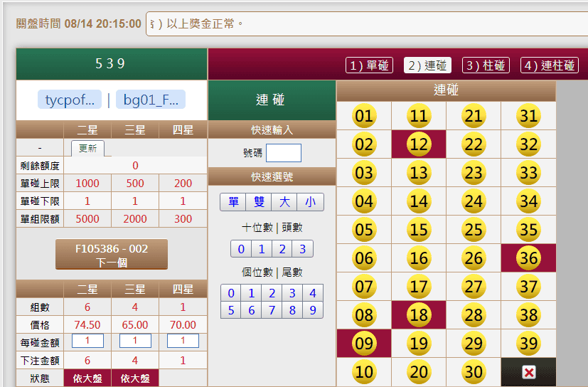Select units digit 4 under 個位數

[x=313, y=293]
